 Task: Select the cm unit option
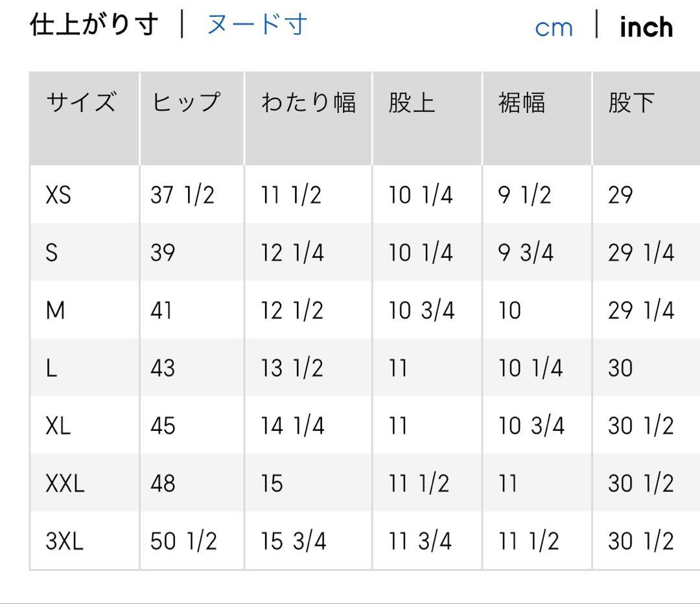tap(554, 27)
